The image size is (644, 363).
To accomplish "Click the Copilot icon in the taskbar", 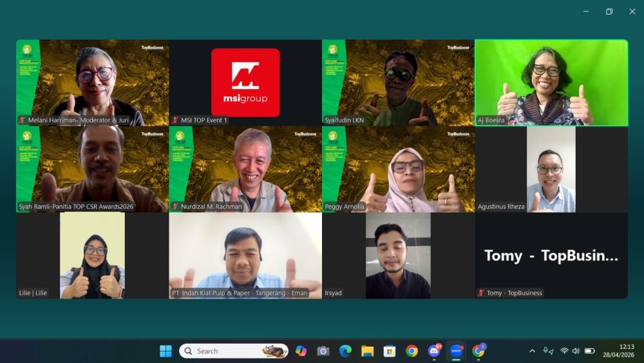I will (301, 351).
